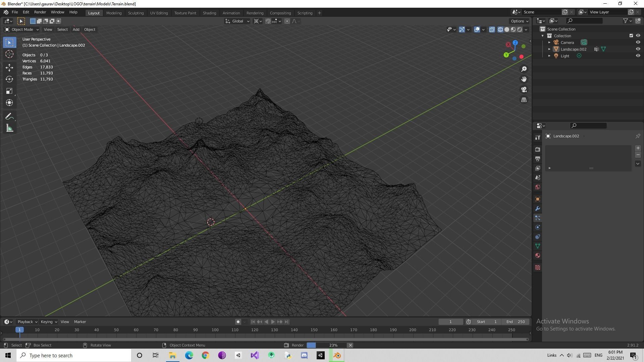Switch perspective/orthographic with the grid icon
This screenshot has width=644, height=362.
pos(524,100)
